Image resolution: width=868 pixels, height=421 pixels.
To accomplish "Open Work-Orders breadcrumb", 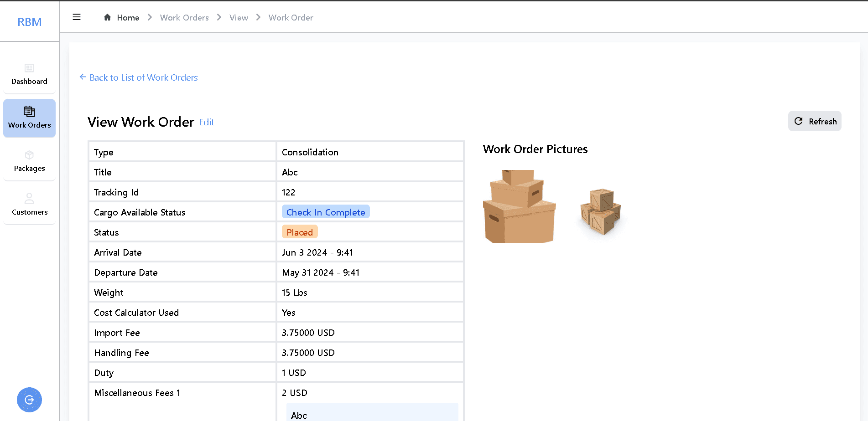I will (184, 18).
